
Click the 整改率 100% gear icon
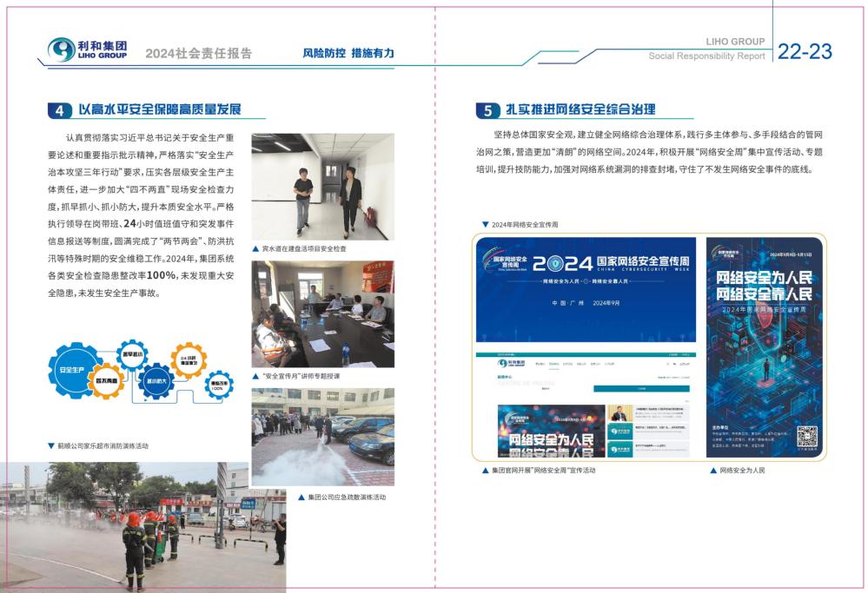(x=217, y=385)
